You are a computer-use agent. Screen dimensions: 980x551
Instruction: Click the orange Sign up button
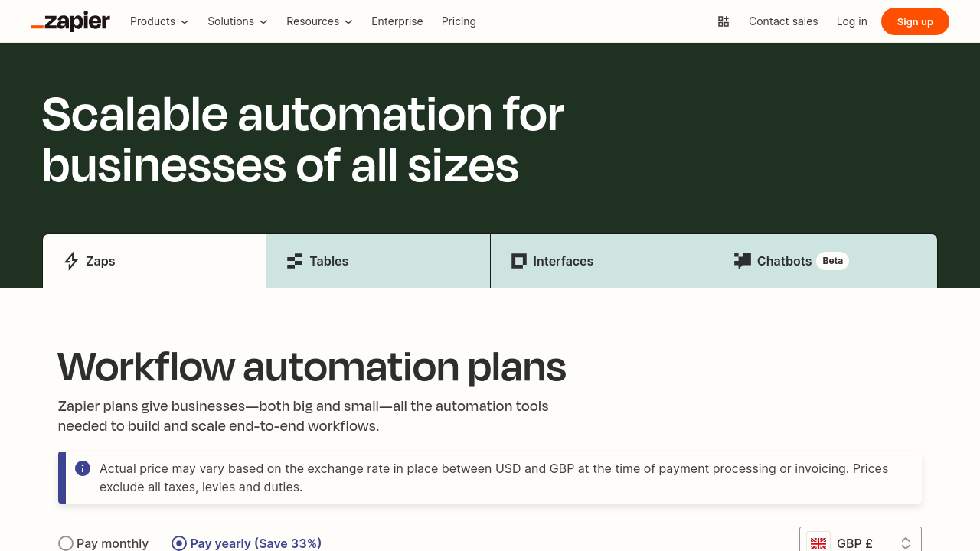(x=915, y=21)
